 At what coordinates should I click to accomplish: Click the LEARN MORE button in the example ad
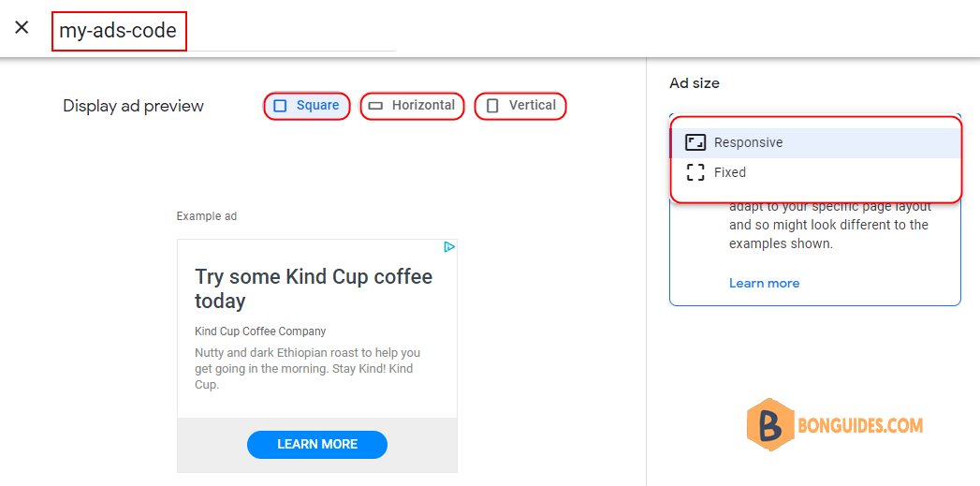click(x=317, y=445)
